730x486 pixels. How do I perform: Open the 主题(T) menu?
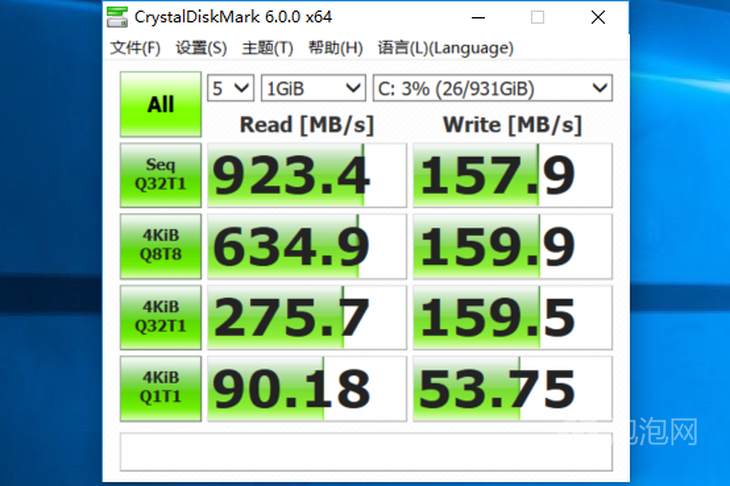click(267, 48)
